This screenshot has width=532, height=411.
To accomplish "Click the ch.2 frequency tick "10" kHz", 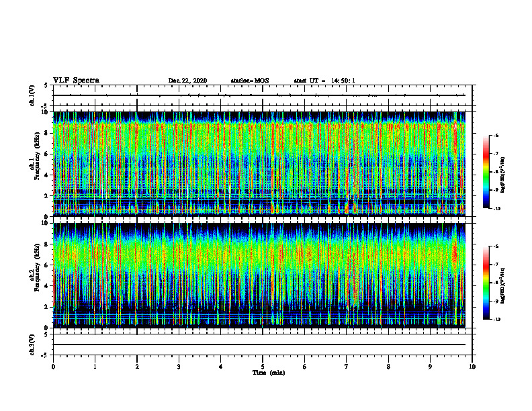I will [46, 223].
